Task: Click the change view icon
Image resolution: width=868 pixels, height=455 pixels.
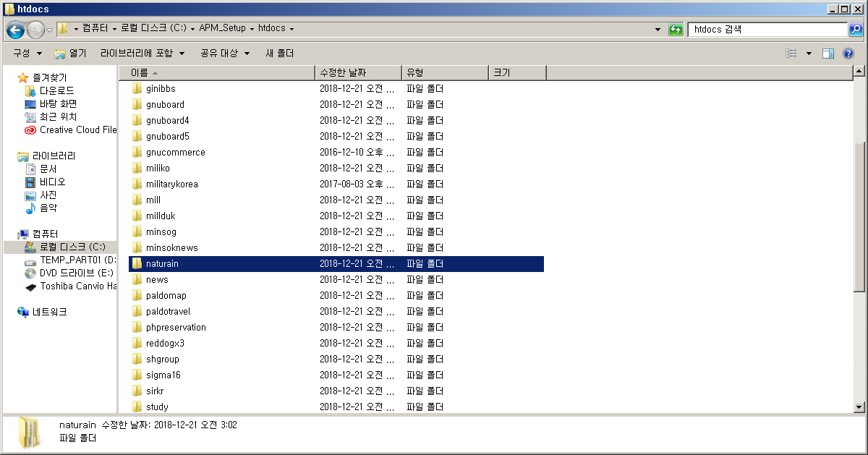Action: click(791, 54)
